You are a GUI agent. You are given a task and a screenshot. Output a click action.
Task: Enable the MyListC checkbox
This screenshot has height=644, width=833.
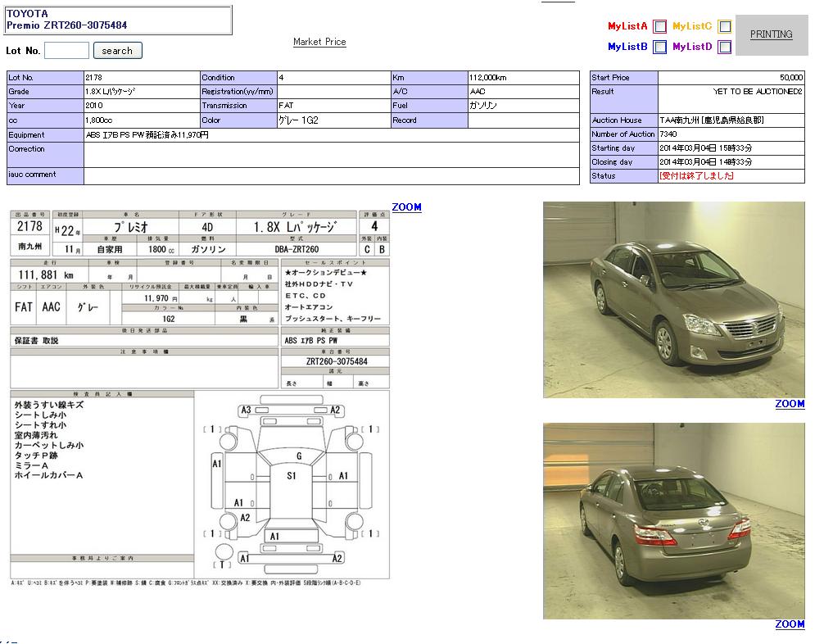pos(724,26)
